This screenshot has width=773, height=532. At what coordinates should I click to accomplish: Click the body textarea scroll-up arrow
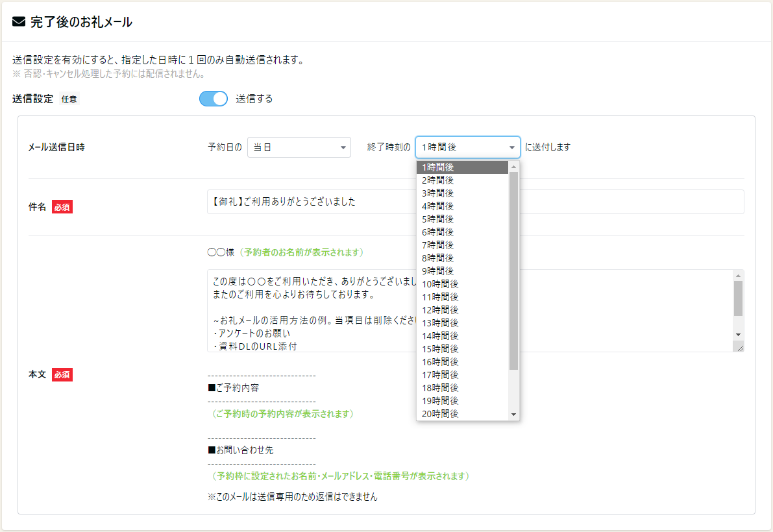738,275
